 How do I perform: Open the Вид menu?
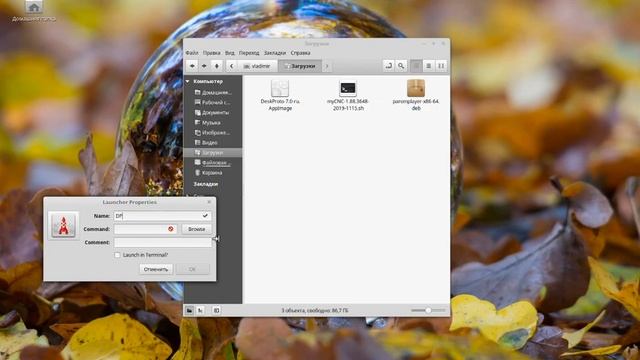(230, 53)
